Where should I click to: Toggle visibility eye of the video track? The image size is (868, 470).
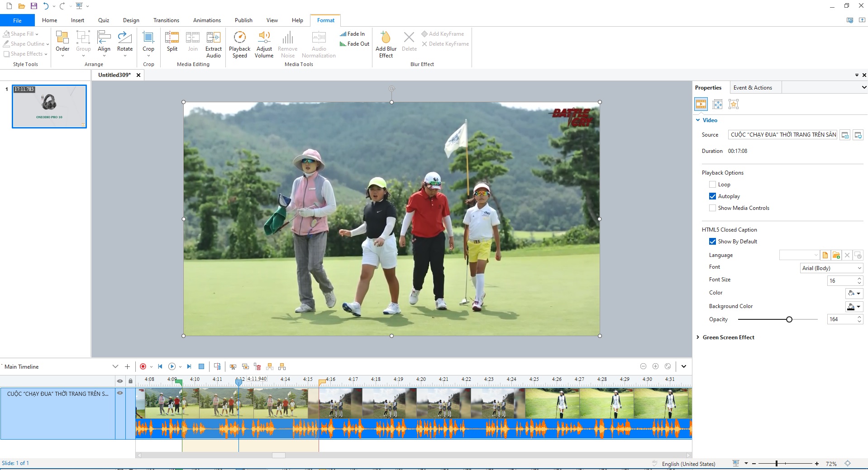click(x=120, y=393)
